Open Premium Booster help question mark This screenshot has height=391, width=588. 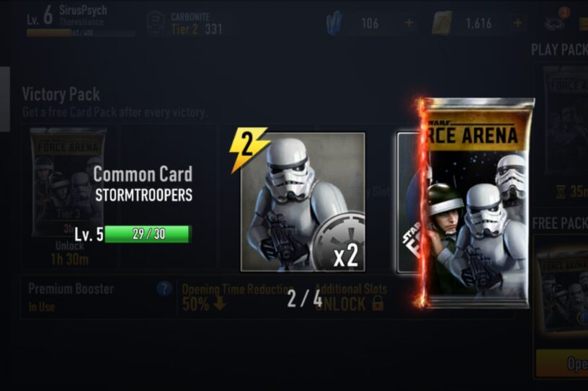[164, 289]
